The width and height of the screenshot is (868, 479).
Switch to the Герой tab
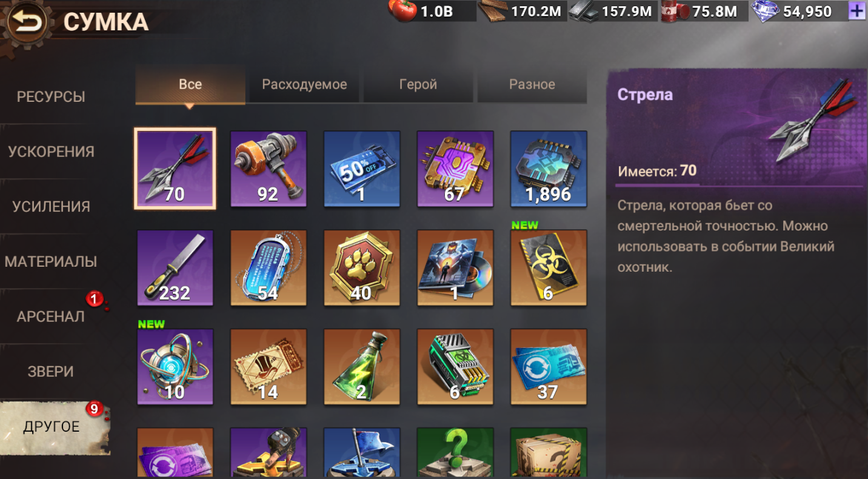(418, 84)
